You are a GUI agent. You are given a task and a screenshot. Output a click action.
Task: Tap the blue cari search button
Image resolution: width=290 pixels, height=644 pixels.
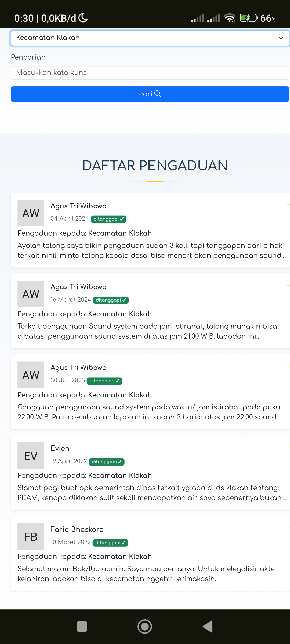[x=150, y=94]
